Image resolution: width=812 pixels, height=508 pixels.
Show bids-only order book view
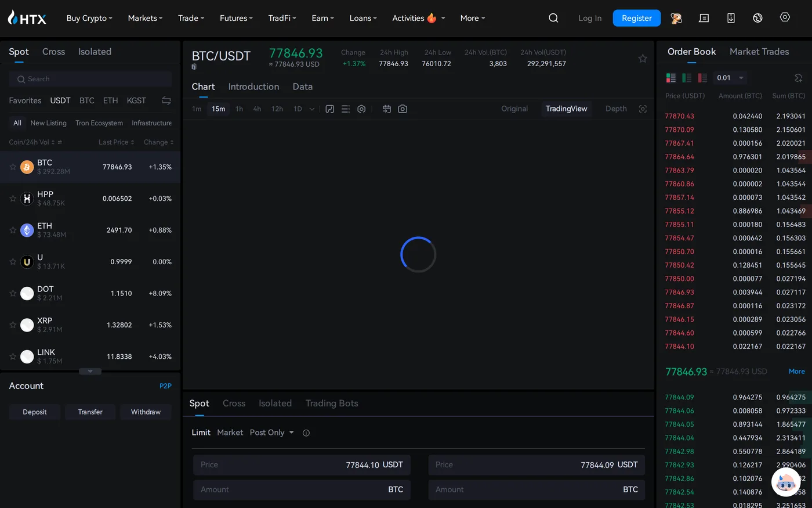pyautogui.click(x=687, y=78)
